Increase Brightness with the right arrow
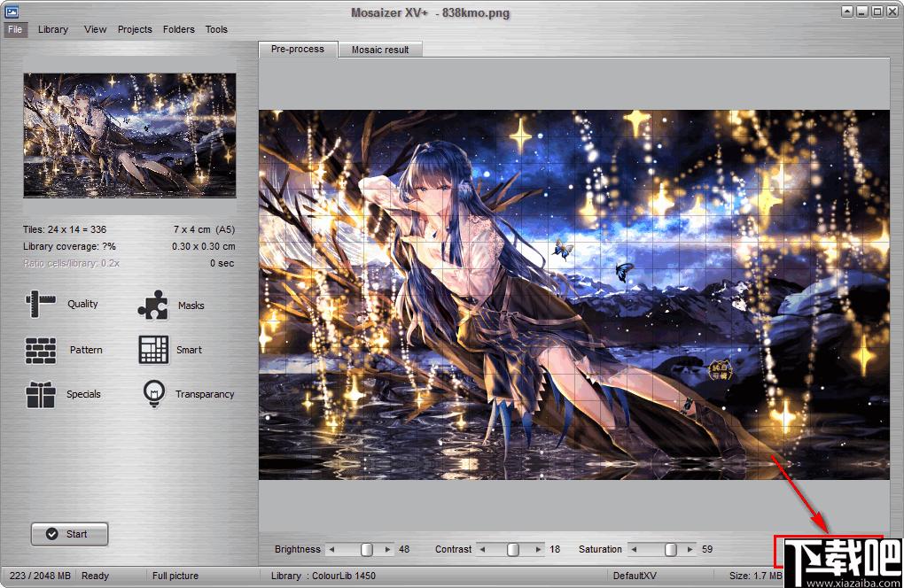Screen dimensions: 904x588 tap(387, 549)
